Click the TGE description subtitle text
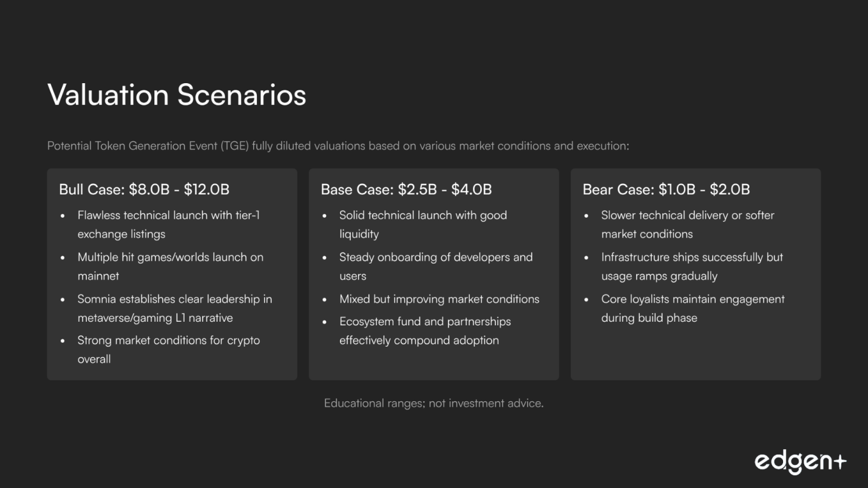Screen dimensions: 868x488 338,146
